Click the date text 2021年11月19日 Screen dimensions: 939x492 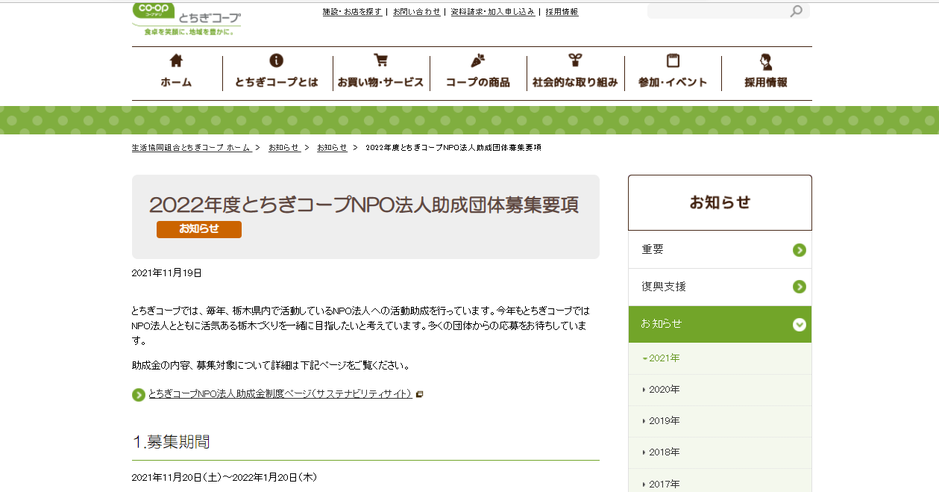tap(166, 273)
